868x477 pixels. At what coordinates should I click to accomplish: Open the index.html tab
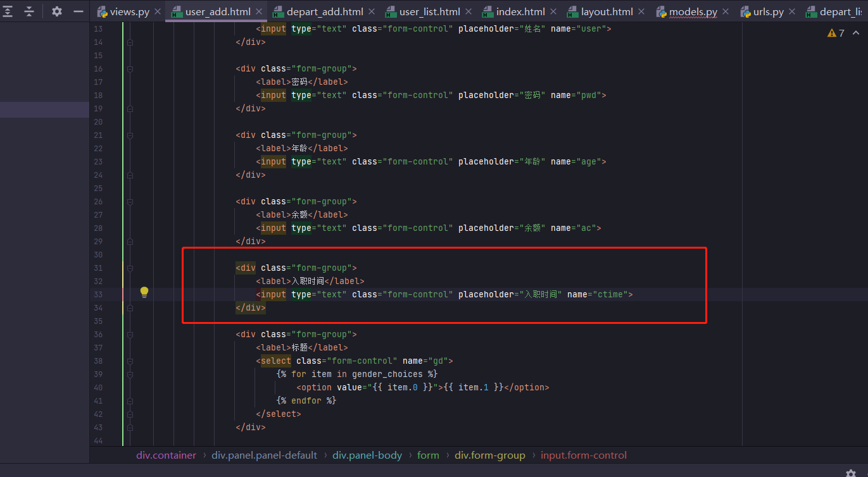pos(520,11)
